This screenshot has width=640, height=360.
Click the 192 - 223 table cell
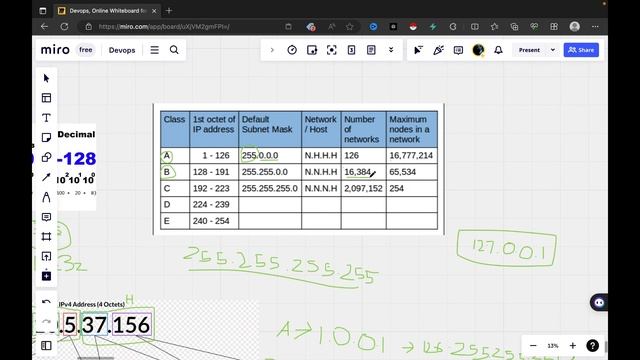[x=214, y=189]
